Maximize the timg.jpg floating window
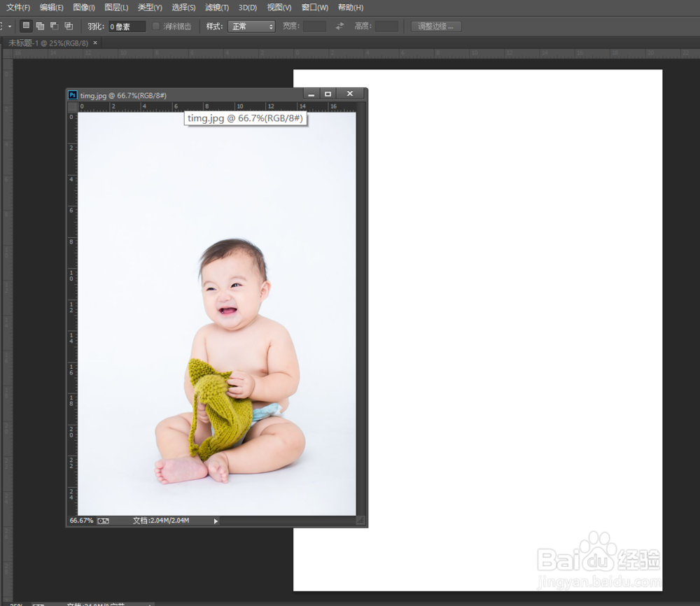This screenshot has height=606, width=700. (328, 94)
